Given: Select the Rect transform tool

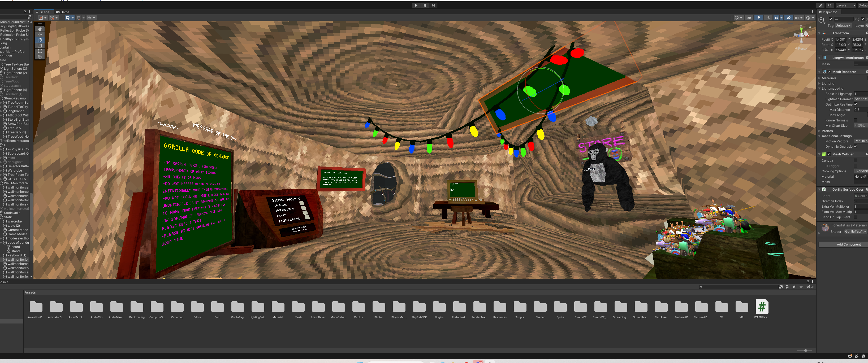Looking at the screenshot, I should point(40,51).
